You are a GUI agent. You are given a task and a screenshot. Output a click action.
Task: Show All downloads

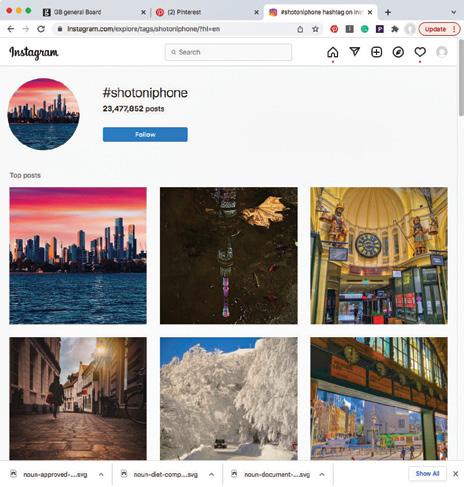pyautogui.click(x=427, y=474)
